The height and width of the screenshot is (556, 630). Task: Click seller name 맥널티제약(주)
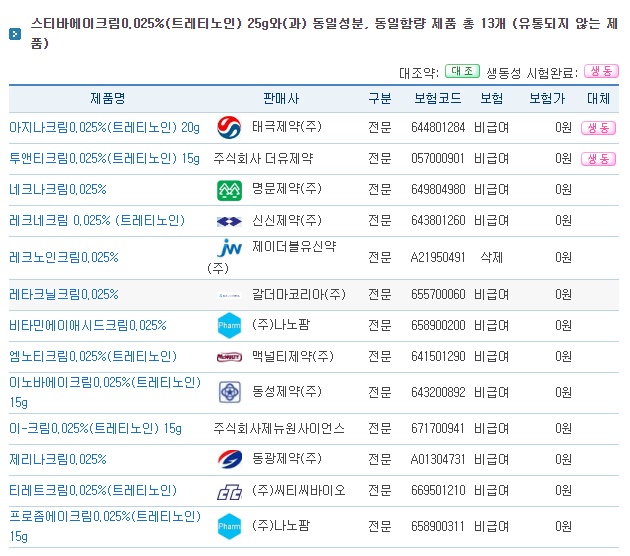tap(293, 356)
